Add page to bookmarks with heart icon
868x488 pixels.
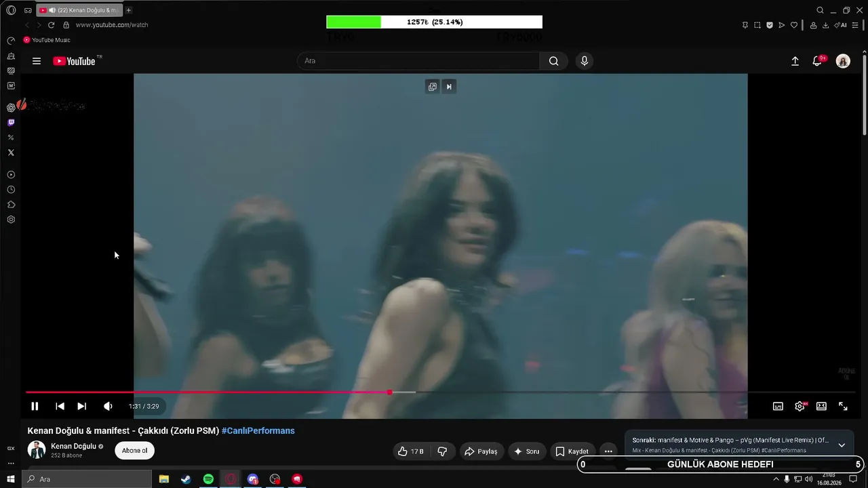coord(794,25)
